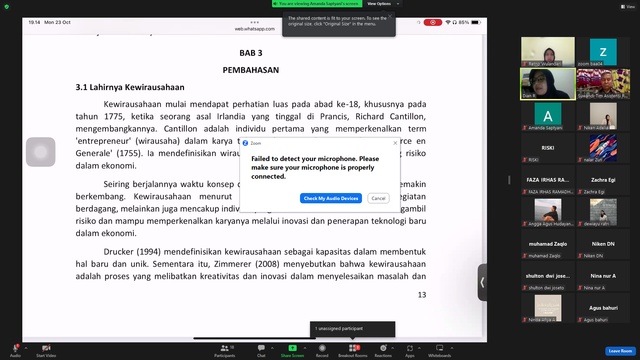The height and width of the screenshot is (360, 640).
Task: Click the side panel collapse arrow handle
Action: point(482,282)
